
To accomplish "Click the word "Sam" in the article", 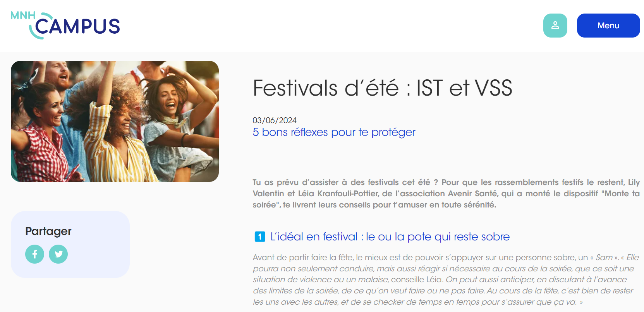I will click(604, 257).
